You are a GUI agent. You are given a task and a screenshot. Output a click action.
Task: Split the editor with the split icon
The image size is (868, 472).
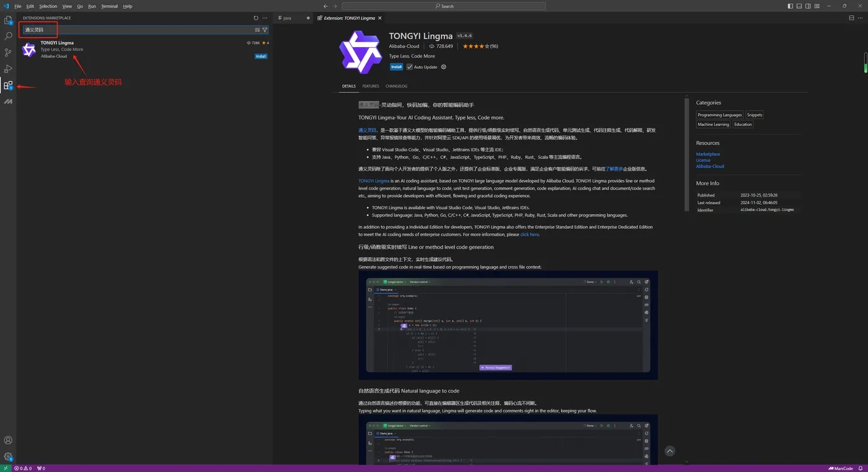[851, 18]
